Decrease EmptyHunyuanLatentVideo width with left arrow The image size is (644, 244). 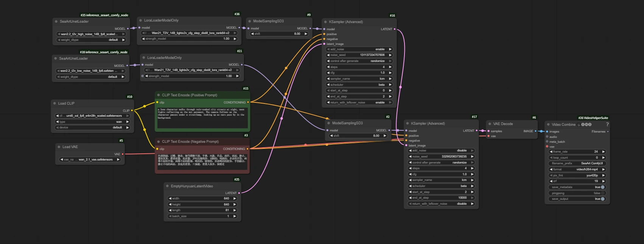point(170,198)
